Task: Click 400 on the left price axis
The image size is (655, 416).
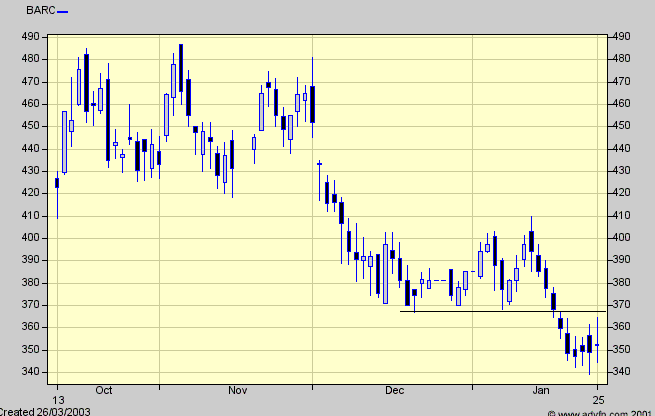Action: (32, 238)
